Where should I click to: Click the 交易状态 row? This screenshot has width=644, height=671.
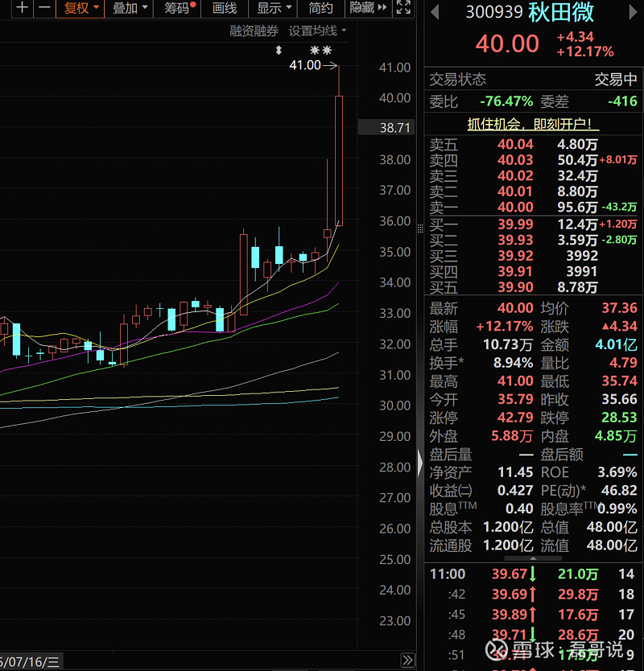533,80
